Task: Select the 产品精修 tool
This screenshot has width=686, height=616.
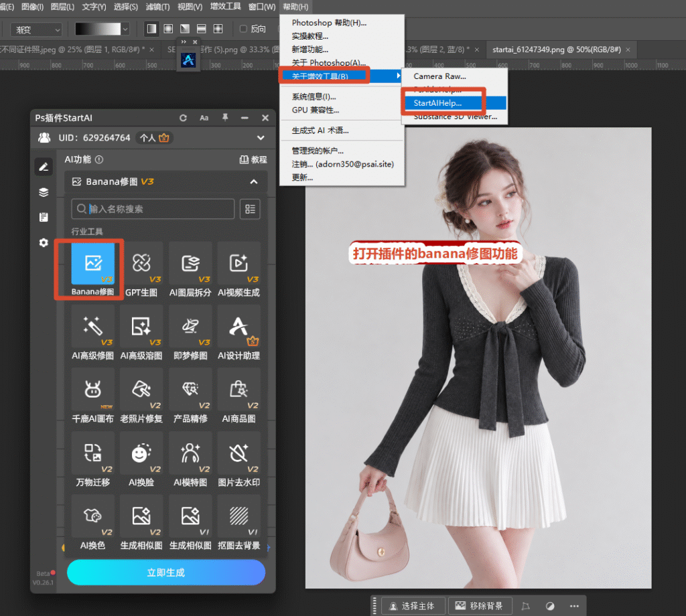Action: 190,390
